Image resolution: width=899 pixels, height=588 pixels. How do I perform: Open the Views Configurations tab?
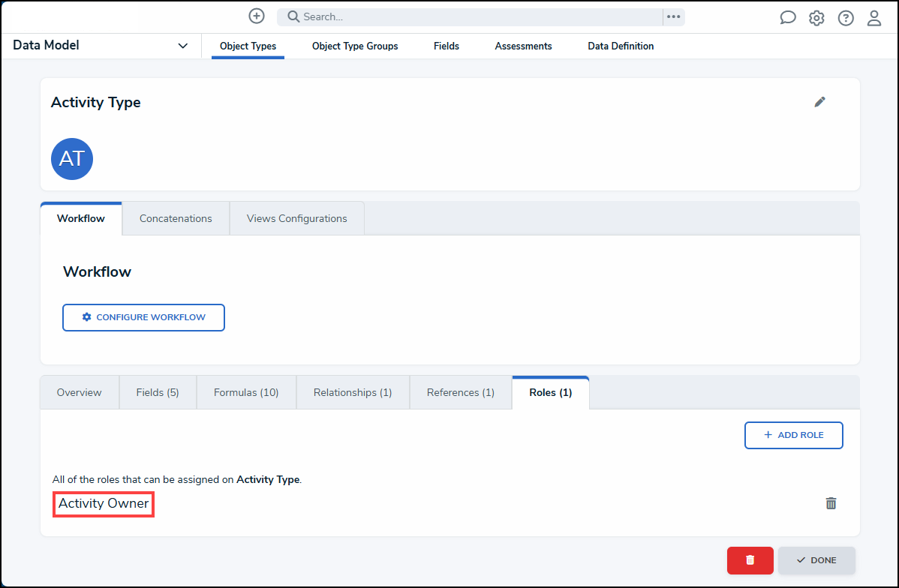click(x=296, y=218)
